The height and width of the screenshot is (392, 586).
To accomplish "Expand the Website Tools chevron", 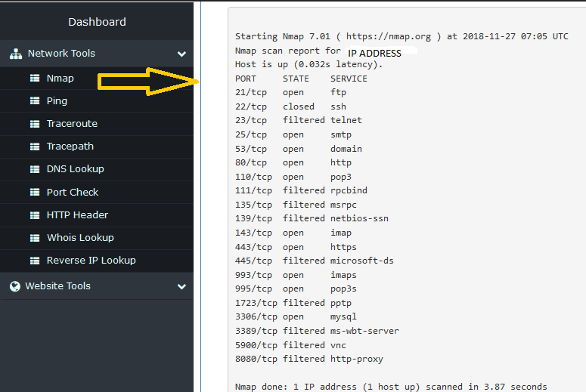I will [x=181, y=286].
